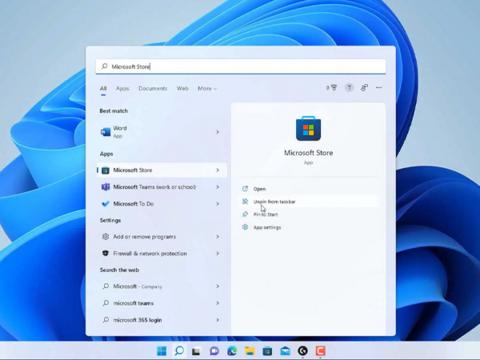Open the More filter dropdown

click(207, 88)
